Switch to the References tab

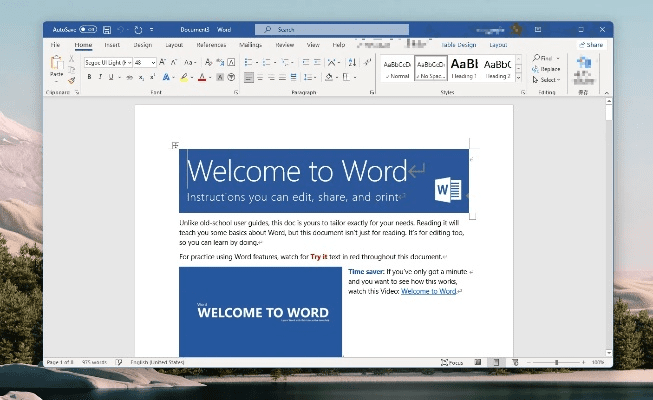(210, 45)
